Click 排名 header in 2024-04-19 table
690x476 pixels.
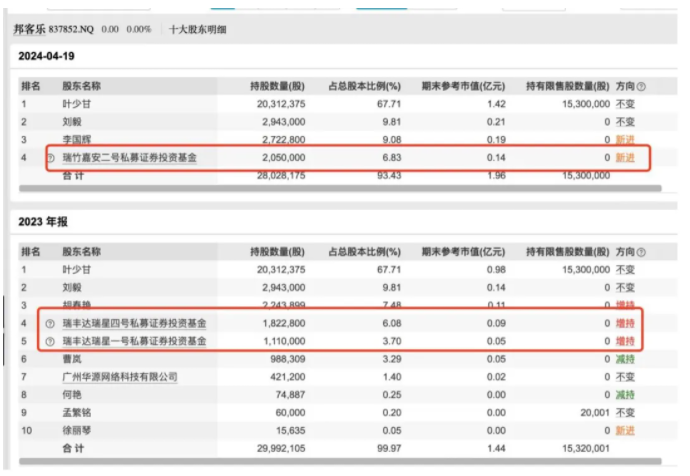tap(30, 86)
